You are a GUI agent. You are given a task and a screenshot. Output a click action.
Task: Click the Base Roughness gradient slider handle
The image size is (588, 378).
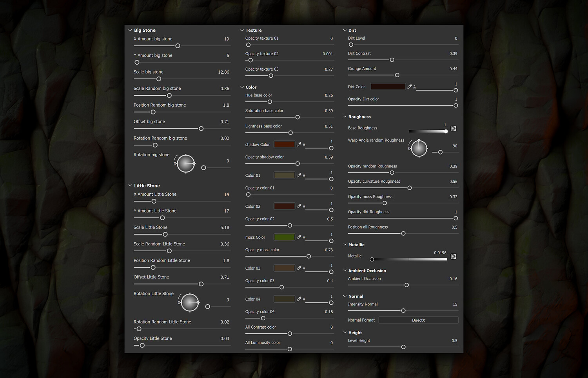pyautogui.click(x=446, y=131)
